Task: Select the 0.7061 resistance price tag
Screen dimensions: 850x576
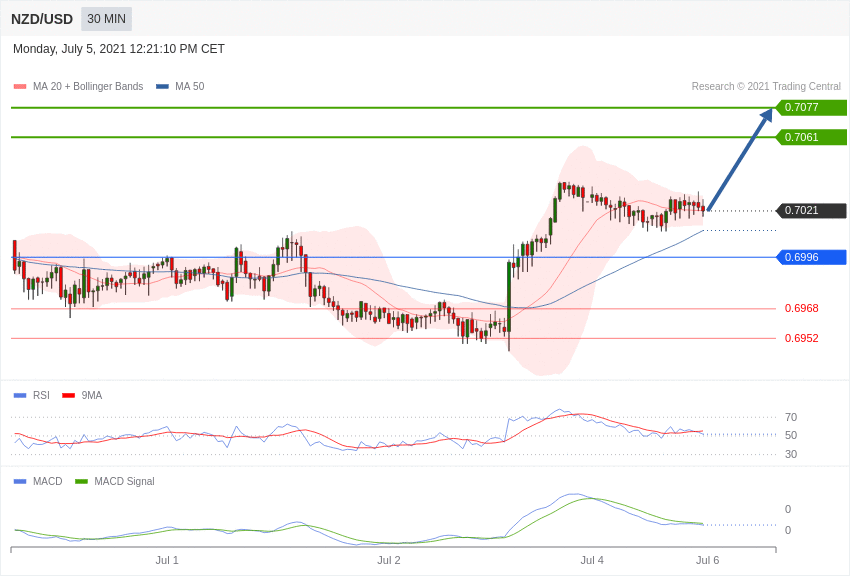Action: pyautogui.click(x=811, y=137)
